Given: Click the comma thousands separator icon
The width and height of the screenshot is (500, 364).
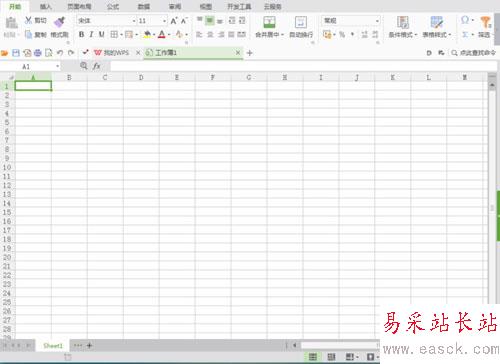Looking at the screenshot, I should click(x=353, y=34).
